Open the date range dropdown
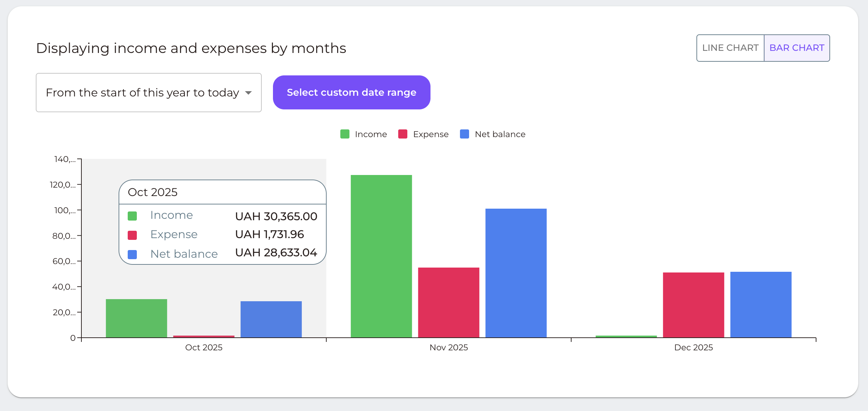The image size is (868, 411). [x=148, y=92]
